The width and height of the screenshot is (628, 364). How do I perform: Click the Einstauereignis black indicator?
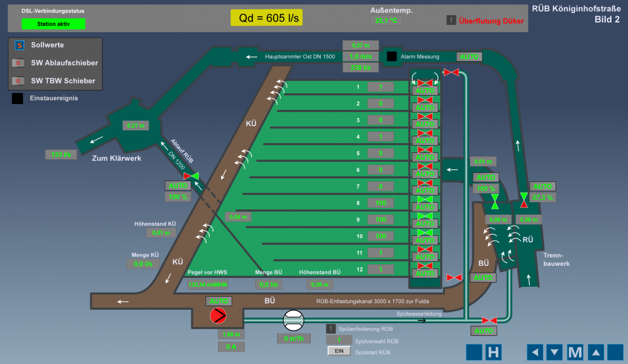pyautogui.click(x=17, y=99)
